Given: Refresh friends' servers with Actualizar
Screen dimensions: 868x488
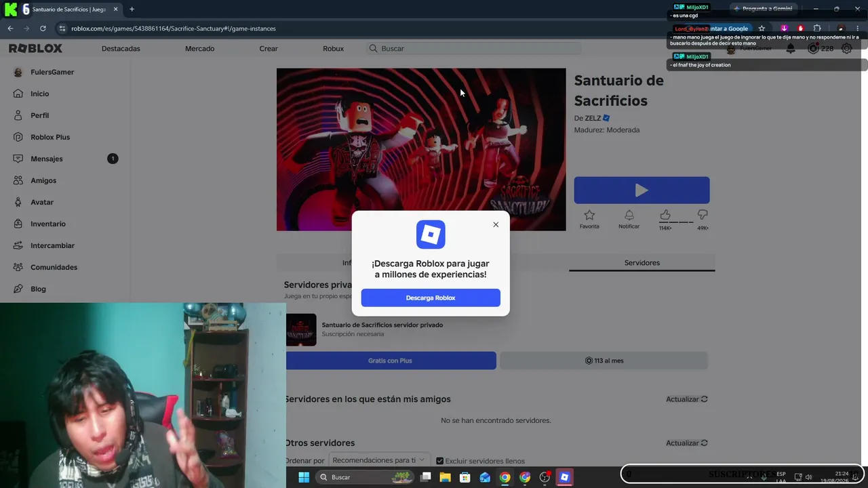Looking at the screenshot, I should click(x=687, y=399).
